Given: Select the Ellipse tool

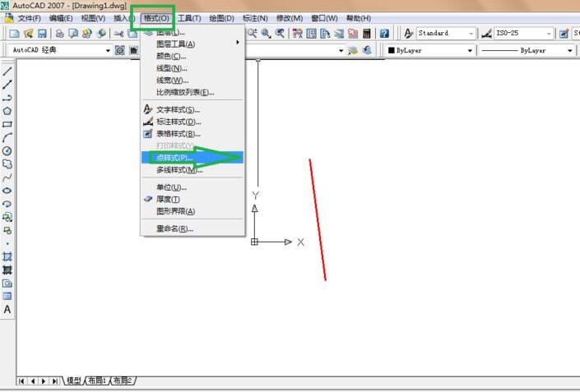Looking at the screenshot, I should coord(7,191).
